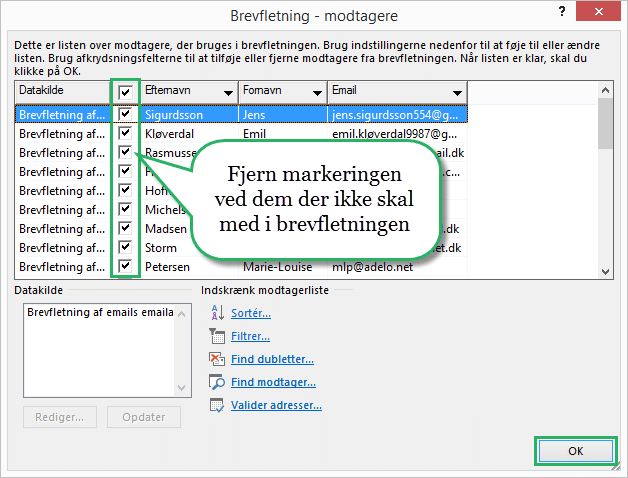The image size is (628, 478).
Task: Open the Filtrer... link
Action: click(250, 336)
